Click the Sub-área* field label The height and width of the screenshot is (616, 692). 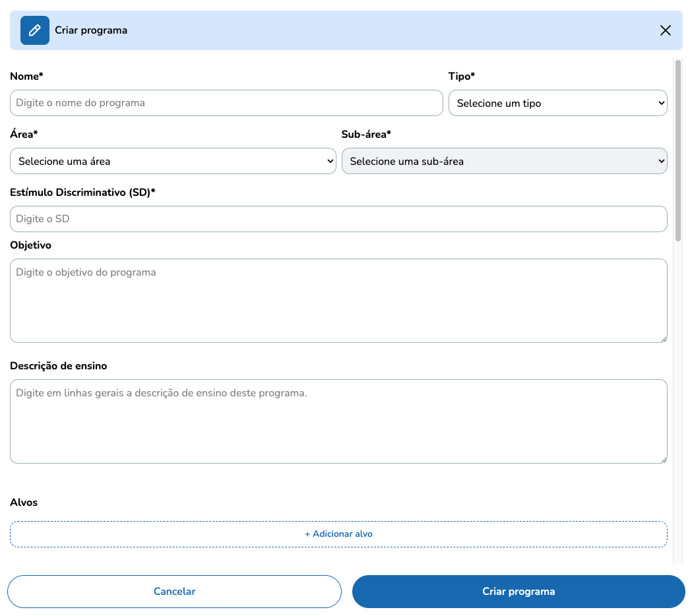(x=366, y=135)
